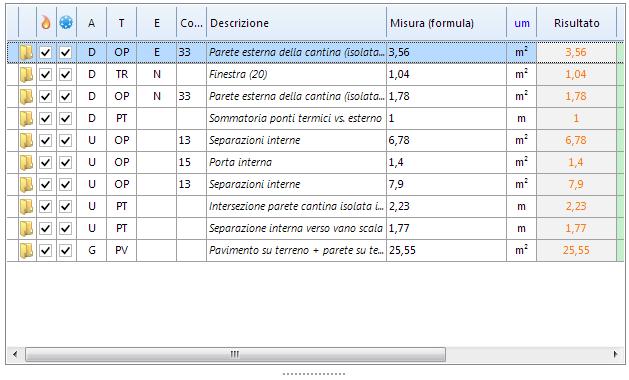Select the Porta interna description cell
This screenshot has height=380, width=629.
[296, 163]
